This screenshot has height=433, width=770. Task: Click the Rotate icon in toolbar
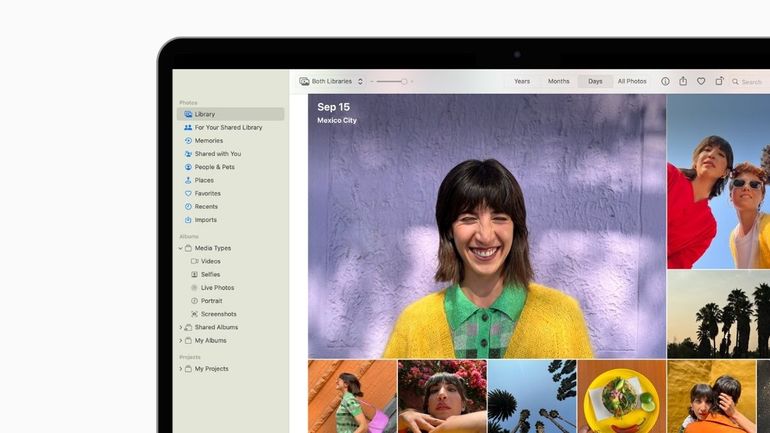coord(719,81)
